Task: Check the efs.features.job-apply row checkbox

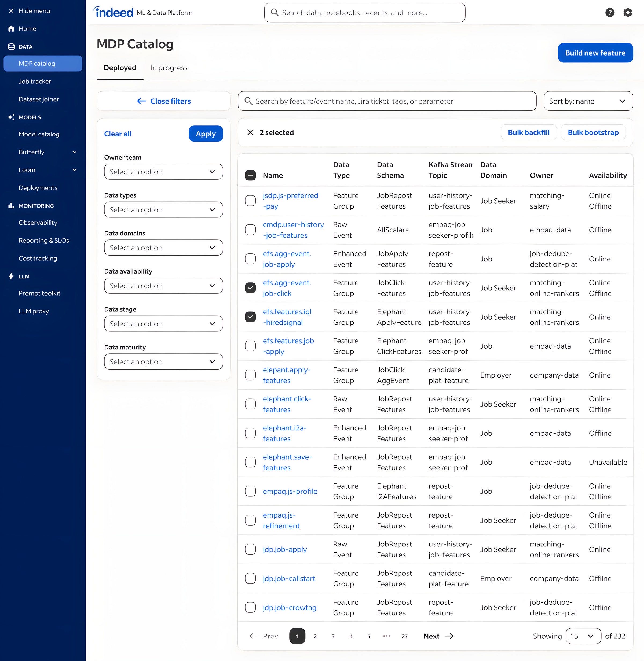Action: [x=250, y=346]
